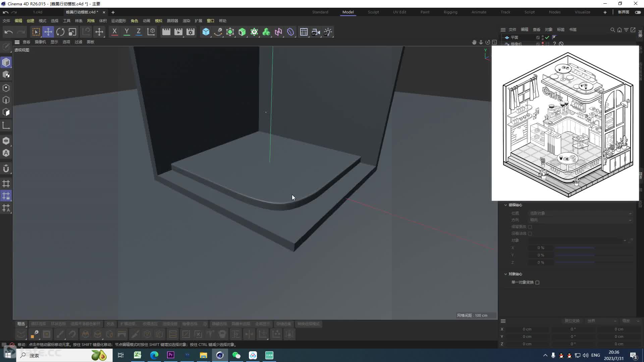Check the 保留更改 checkbox
This screenshot has width=644, height=362.
click(530, 227)
